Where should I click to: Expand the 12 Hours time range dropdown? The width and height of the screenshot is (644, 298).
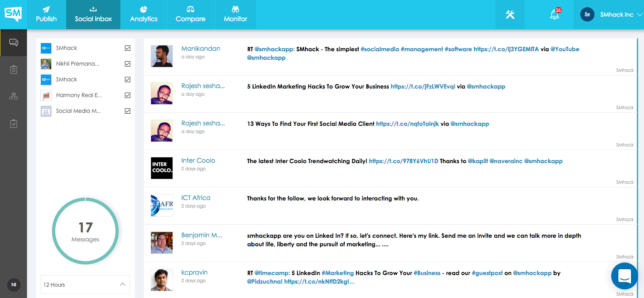tap(85, 285)
